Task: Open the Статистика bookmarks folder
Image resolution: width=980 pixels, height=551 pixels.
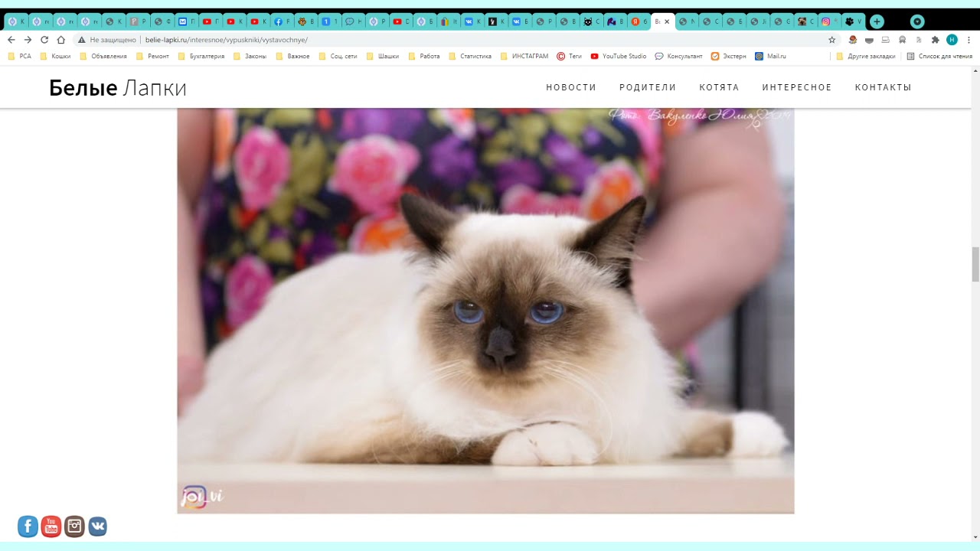Action: [470, 56]
